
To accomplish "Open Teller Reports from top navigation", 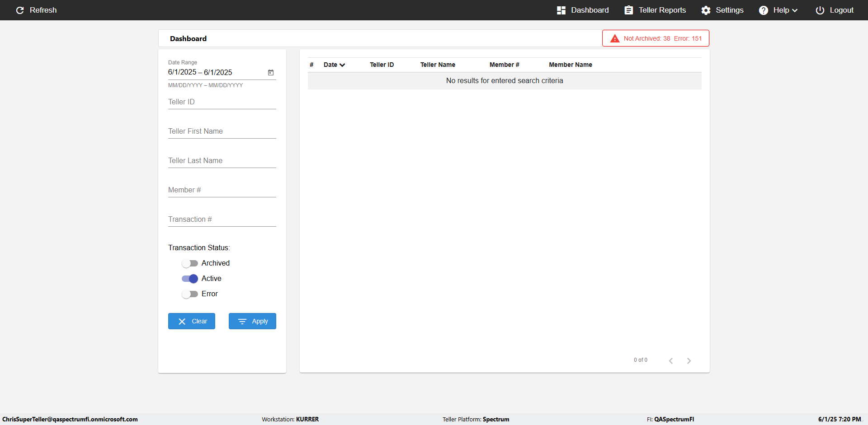I will (x=655, y=10).
